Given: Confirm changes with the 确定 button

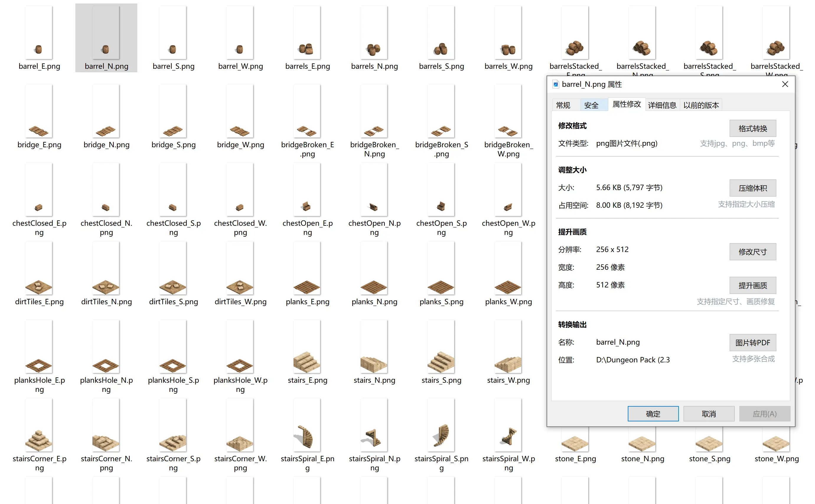Looking at the screenshot, I should tap(653, 413).
